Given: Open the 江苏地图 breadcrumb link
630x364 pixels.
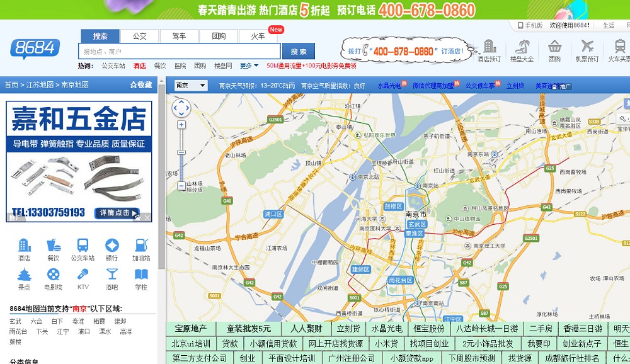Looking at the screenshot, I should point(40,85).
